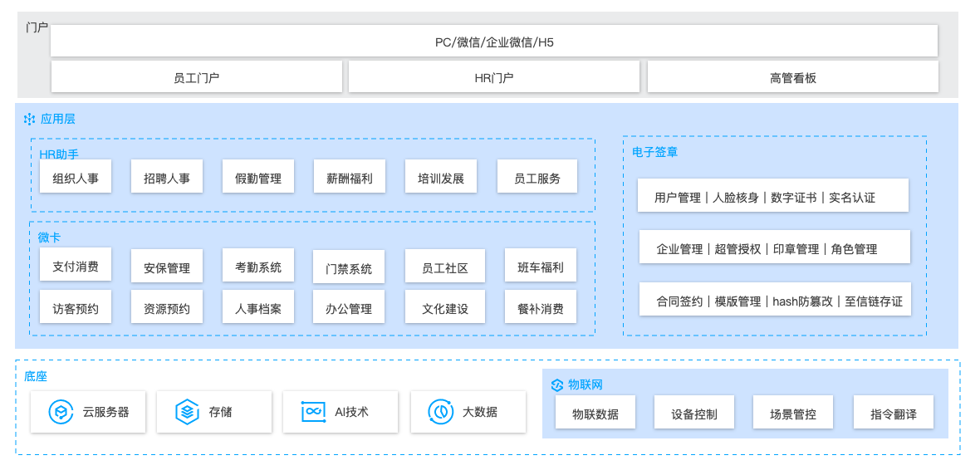Choose the 薪酬福利 module

pos(350,178)
